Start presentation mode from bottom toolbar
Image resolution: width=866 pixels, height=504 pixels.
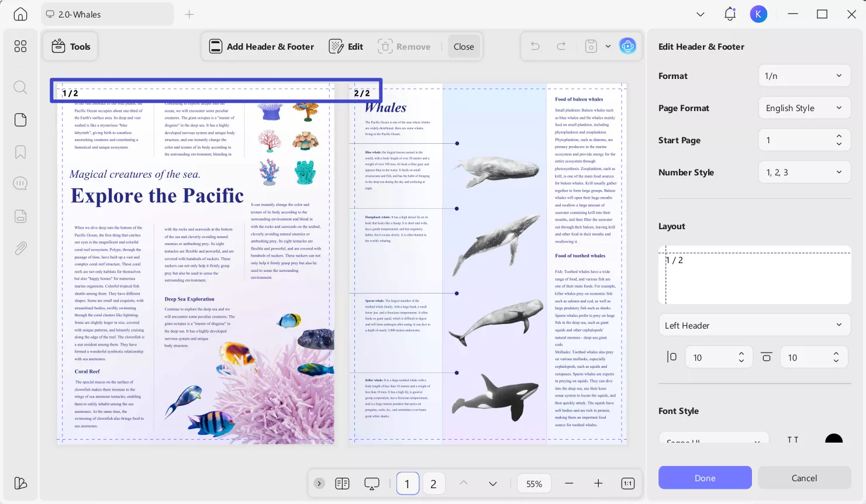coord(372,484)
